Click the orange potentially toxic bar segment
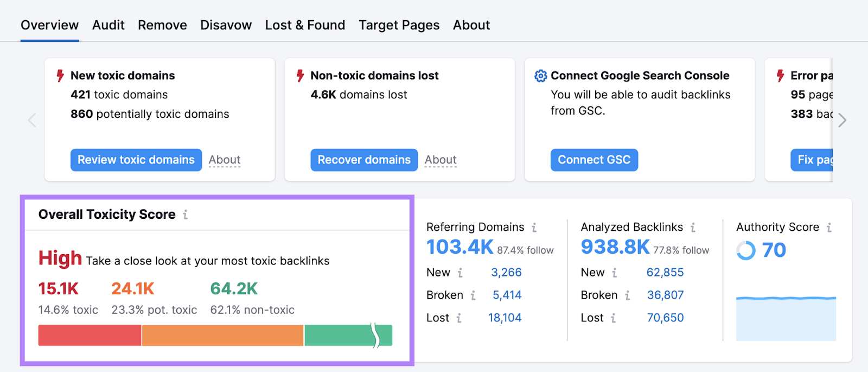868x372 pixels. pyautogui.click(x=222, y=336)
